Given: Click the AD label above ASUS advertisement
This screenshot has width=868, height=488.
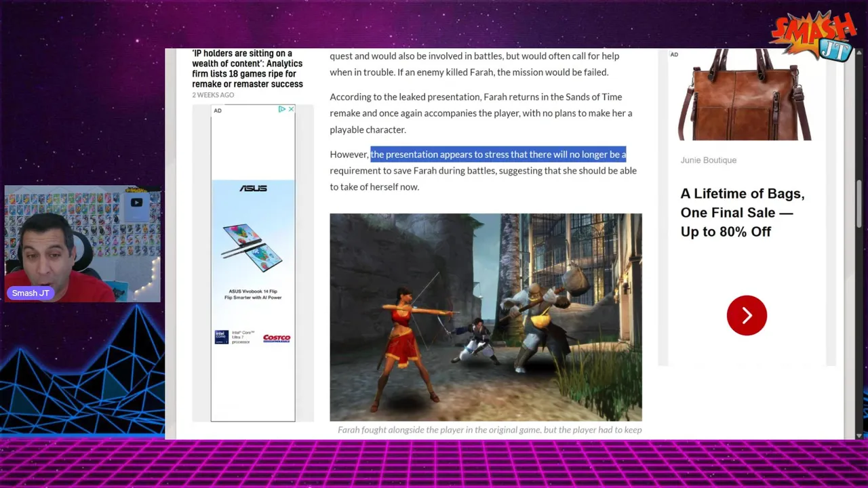Looking at the screenshot, I should pos(218,110).
